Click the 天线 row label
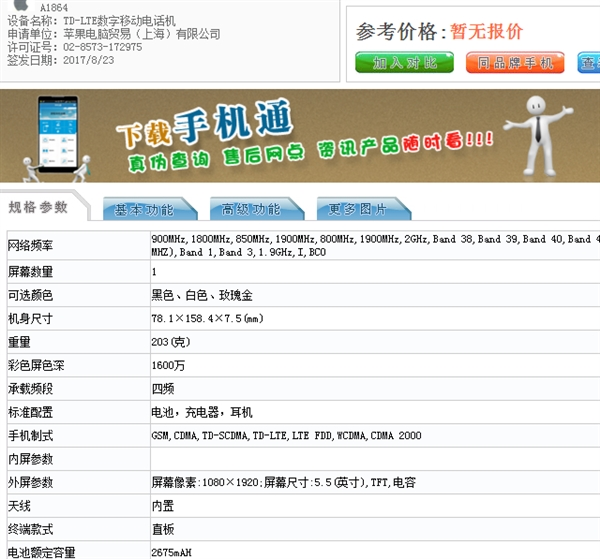Image resolution: width=600 pixels, height=559 pixels. (x=19, y=506)
